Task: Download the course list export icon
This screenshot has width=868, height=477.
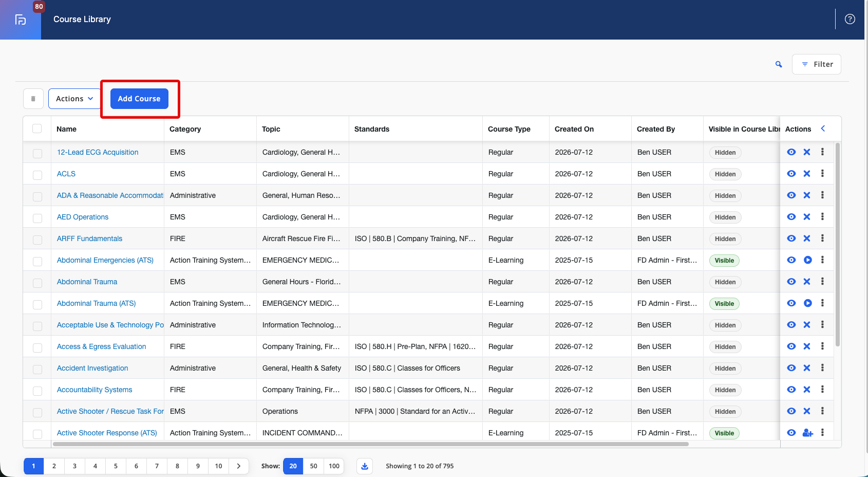Action: 365,466
